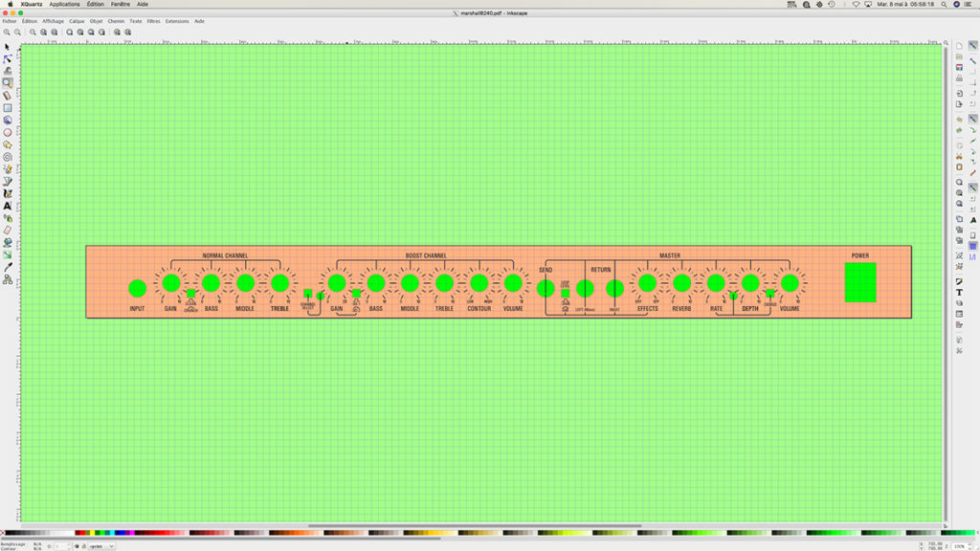This screenshot has height=551, width=980.
Task: Click the no-color X swatch in palette
Action: [3, 533]
